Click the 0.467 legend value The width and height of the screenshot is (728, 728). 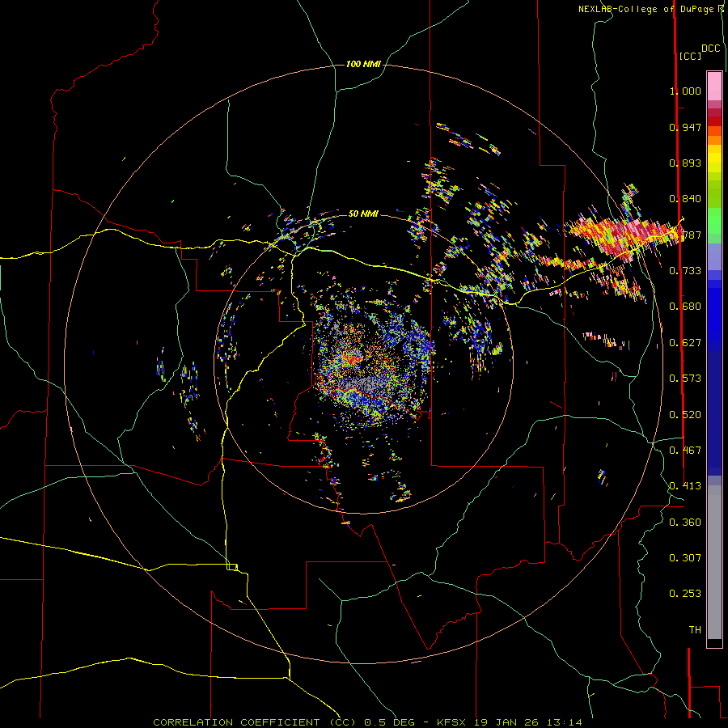coord(685,451)
